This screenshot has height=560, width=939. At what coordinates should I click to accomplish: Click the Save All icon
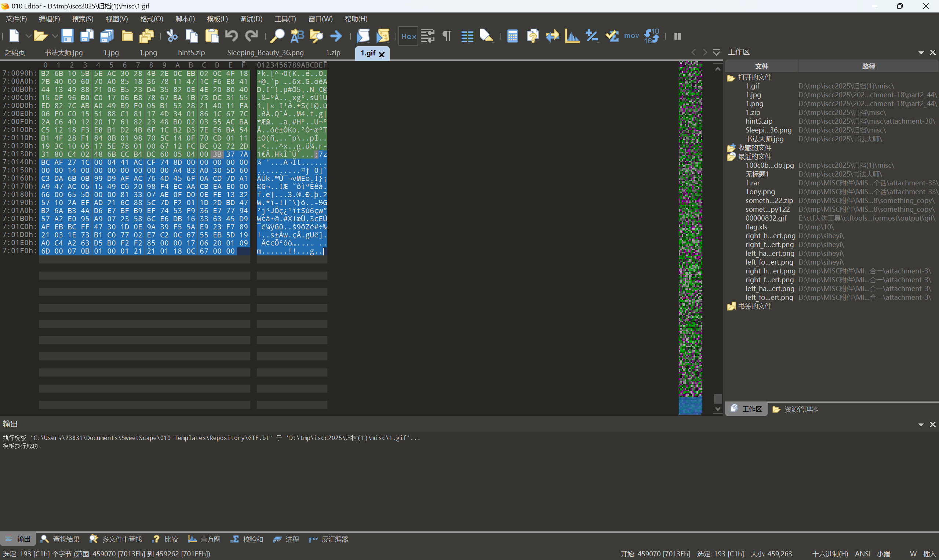(x=107, y=36)
